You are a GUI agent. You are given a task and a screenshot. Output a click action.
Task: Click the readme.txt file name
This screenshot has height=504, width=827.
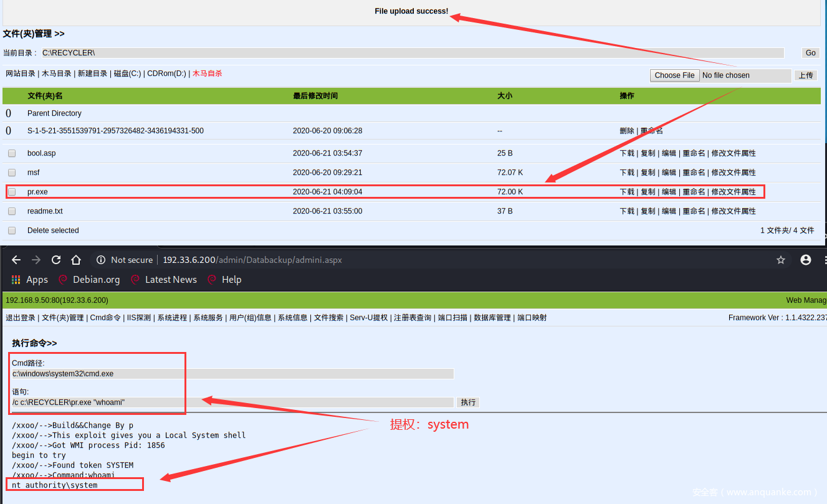click(x=45, y=211)
